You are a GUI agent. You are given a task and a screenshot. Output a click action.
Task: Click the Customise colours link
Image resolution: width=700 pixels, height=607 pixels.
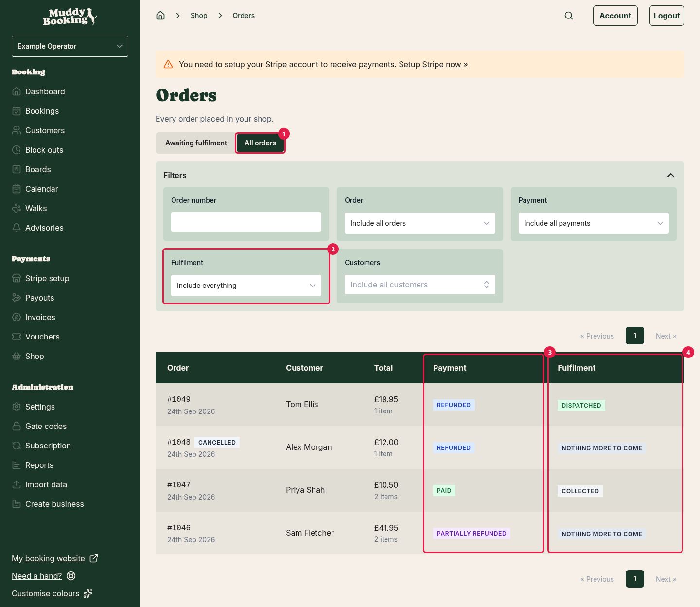[x=45, y=593]
